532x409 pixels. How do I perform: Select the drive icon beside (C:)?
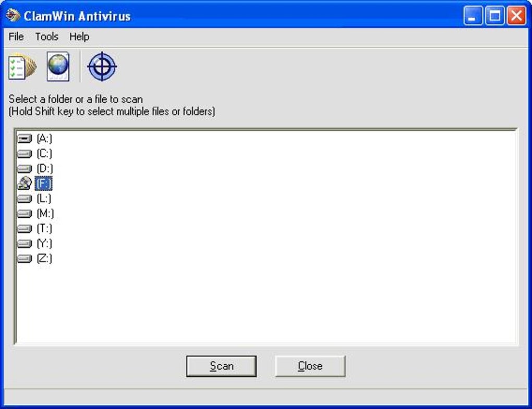tap(25, 154)
